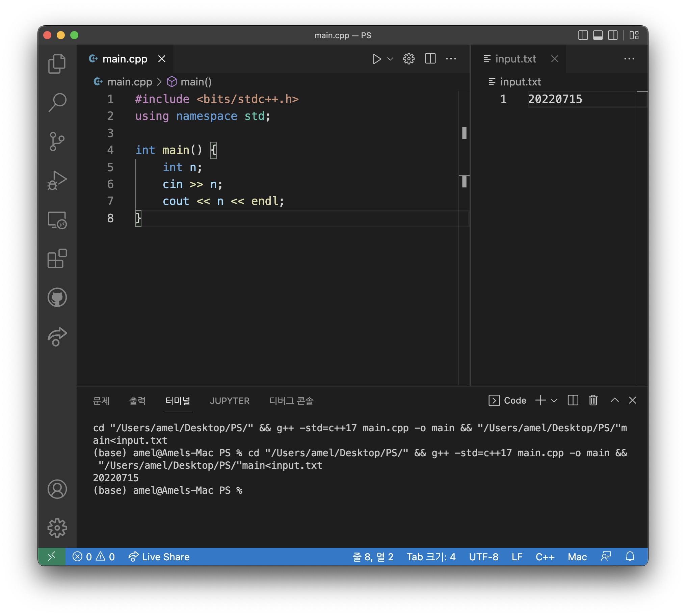Viewport: 686px width, 616px height.
Task: Toggle the bottom panel layout button
Action: tap(598, 35)
